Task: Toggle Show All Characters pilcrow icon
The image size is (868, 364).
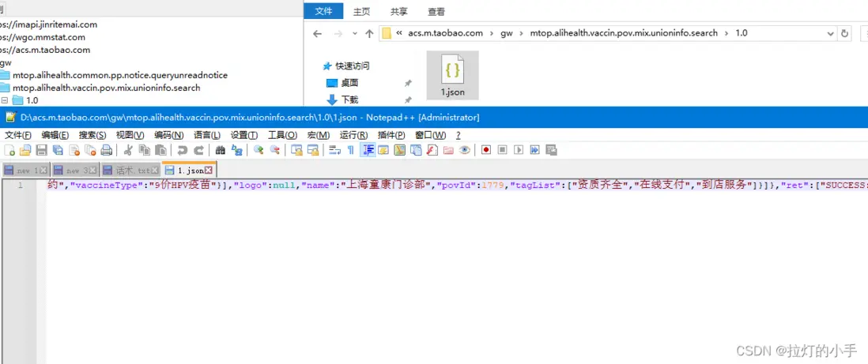Action: pos(350,150)
